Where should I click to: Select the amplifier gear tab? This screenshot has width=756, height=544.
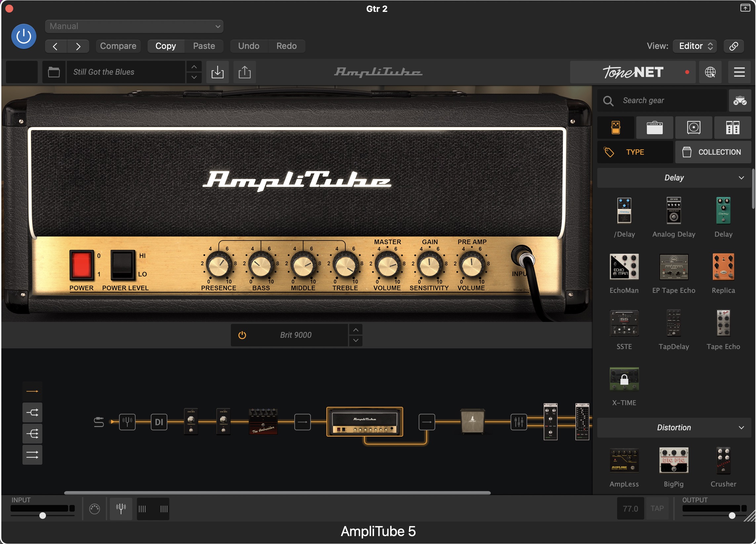click(x=655, y=128)
